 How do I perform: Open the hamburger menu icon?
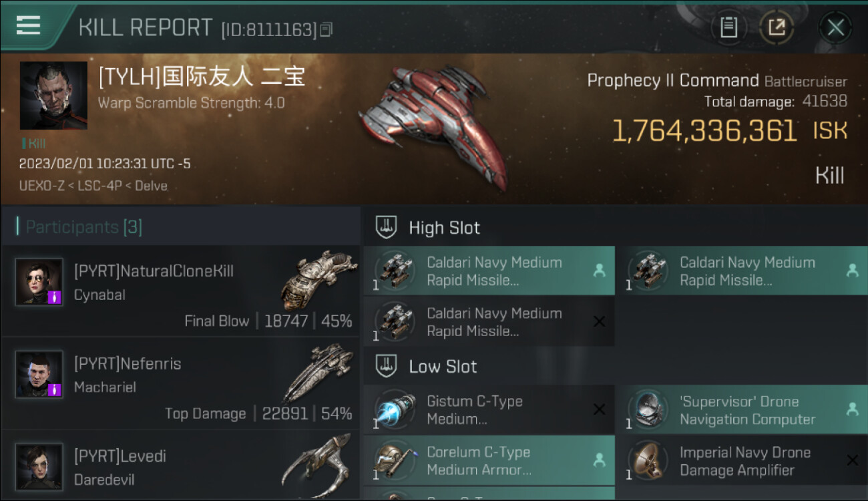(28, 25)
